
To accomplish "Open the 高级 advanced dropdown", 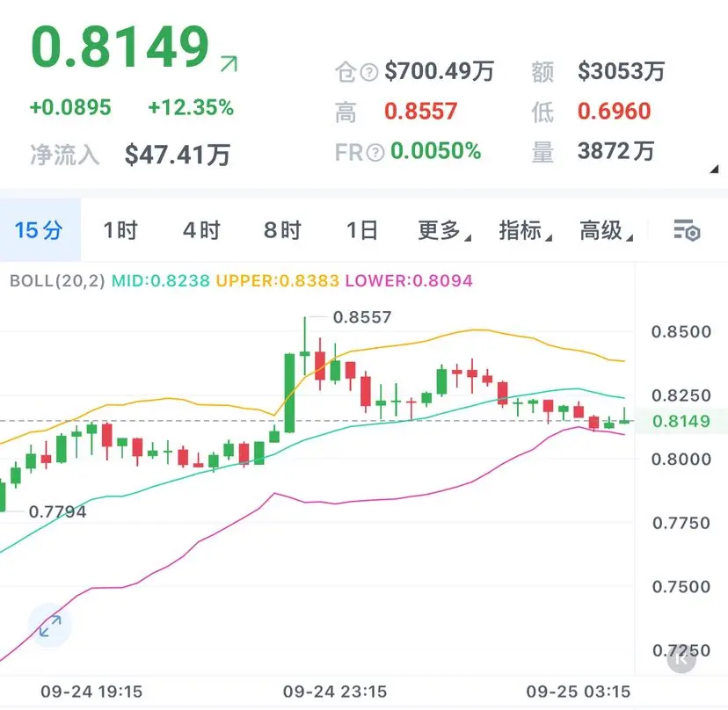I will pos(607,230).
